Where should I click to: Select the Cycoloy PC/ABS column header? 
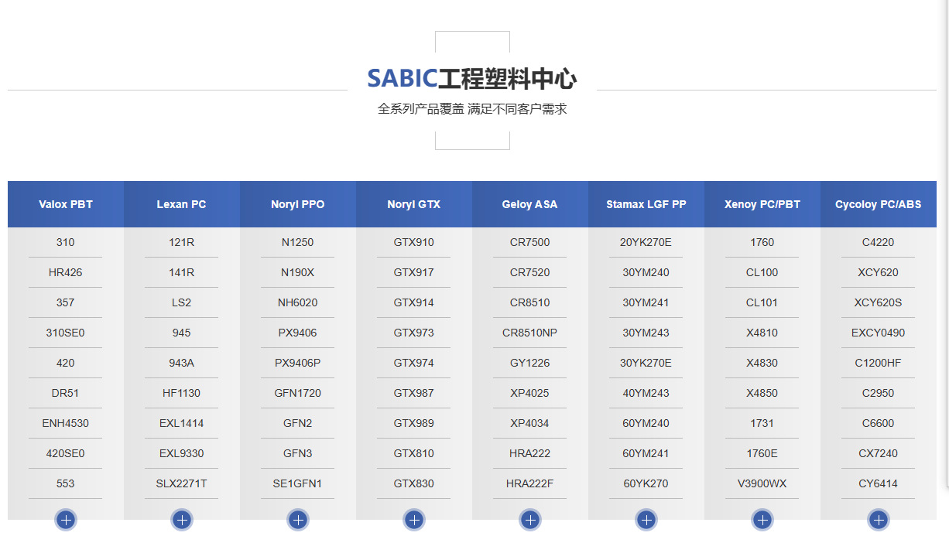tap(879, 204)
